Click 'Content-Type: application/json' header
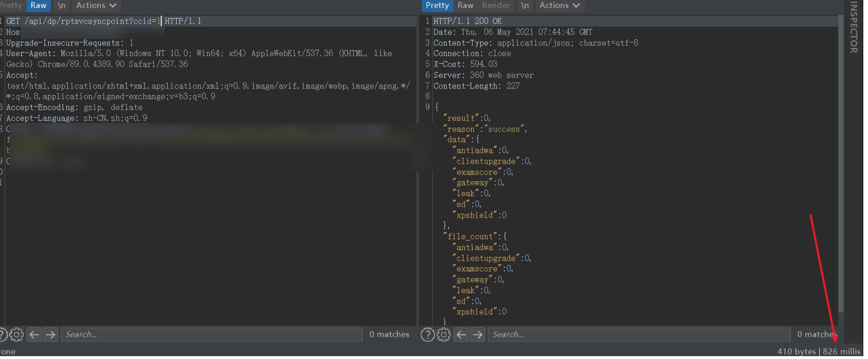The height and width of the screenshot is (359, 868). [x=536, y=43]
